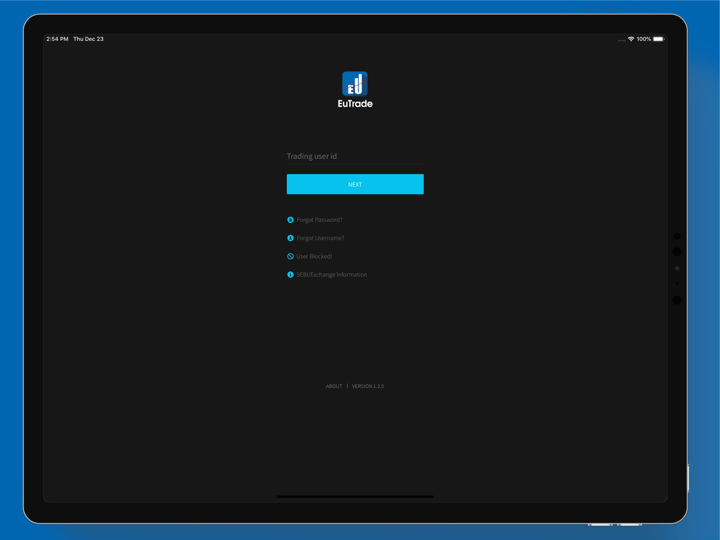Tap the EuTrade name text under logo
This screenshot has width=720, height=540.
click(x=355, y=103)
